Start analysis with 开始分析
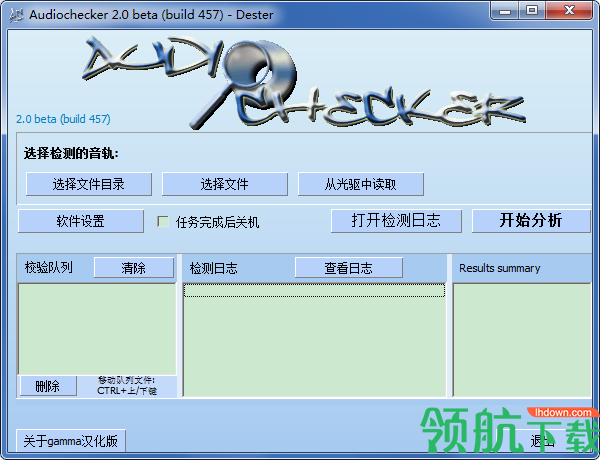This screenshot has width=600, height=460. pyautogui.click(x=531, y=221)
